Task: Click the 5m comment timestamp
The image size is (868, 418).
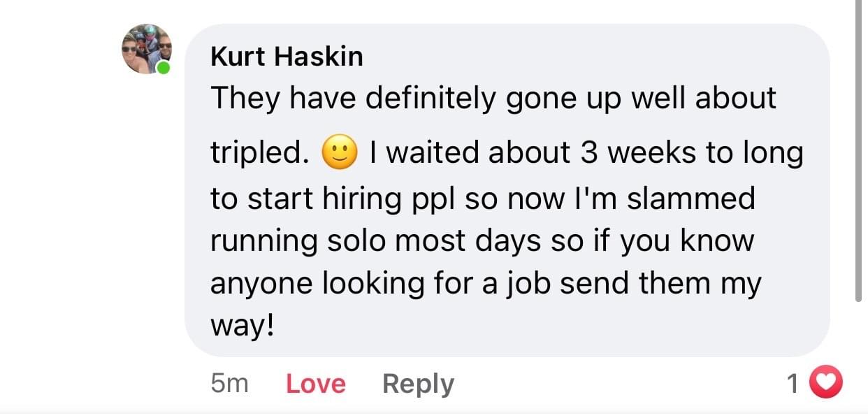Action: pos(229,383)
